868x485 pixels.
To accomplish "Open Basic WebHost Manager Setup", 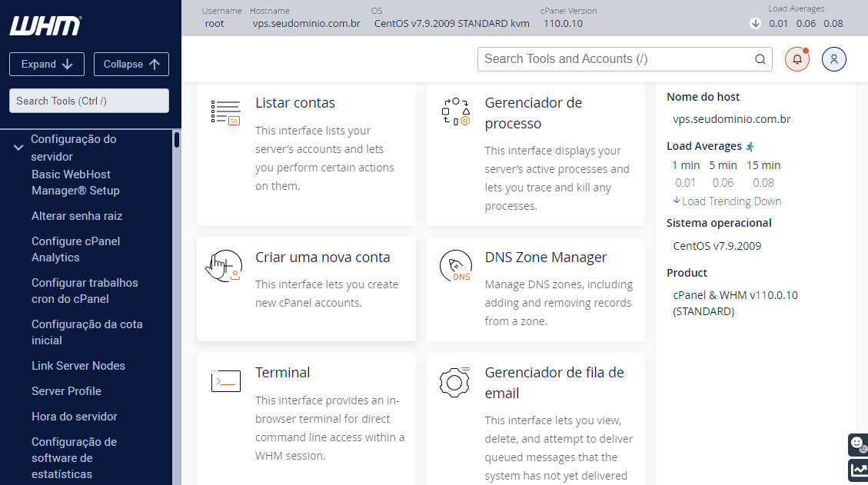I will click(x=75, y=182).
